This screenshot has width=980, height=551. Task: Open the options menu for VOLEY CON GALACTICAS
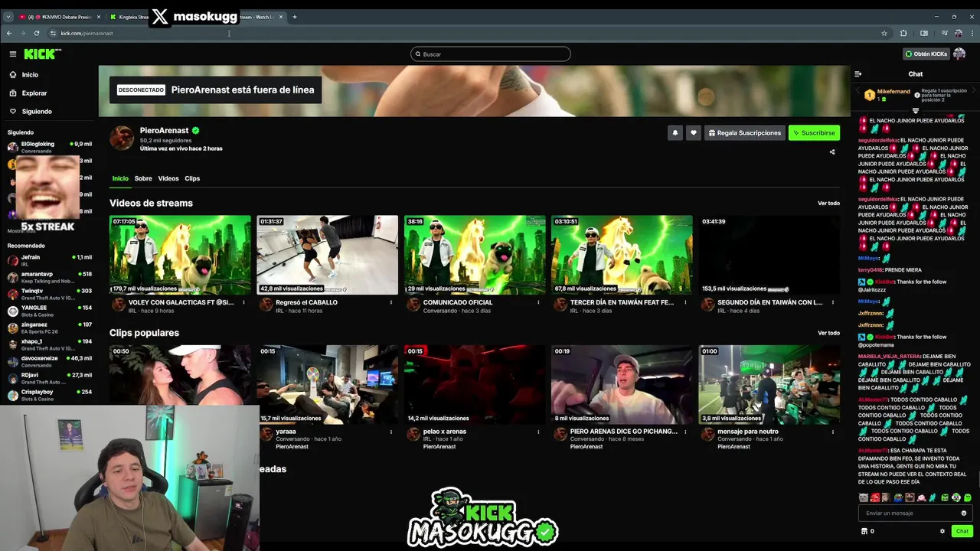coord(244,302)
